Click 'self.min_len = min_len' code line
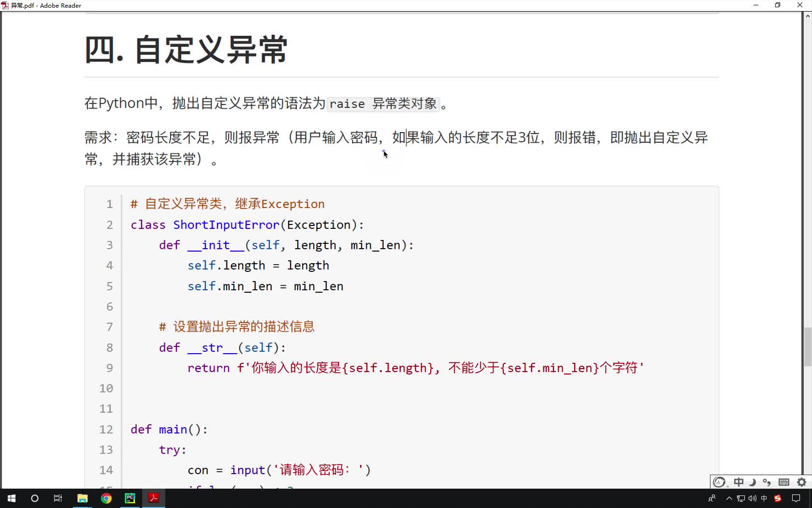Screen dimensions: 812x508 coord(265,286)
